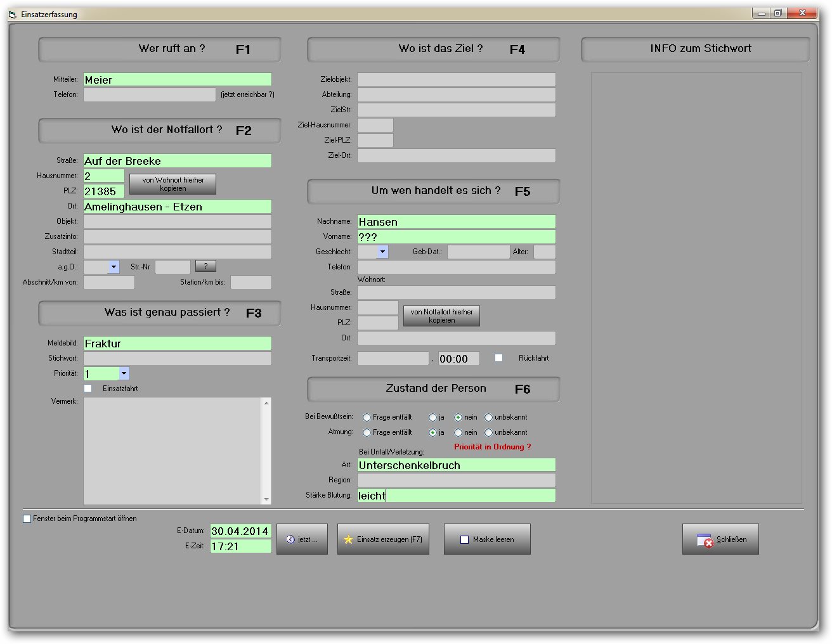Click the Straße field Auf der Breeke
The height and width of the screenshot is (644, 832).
(x=178, y=160)
